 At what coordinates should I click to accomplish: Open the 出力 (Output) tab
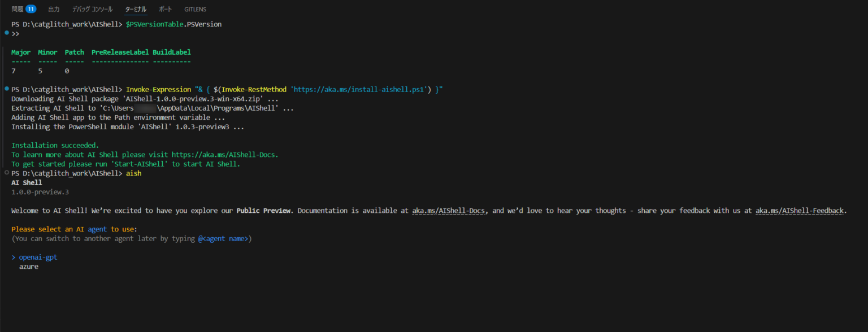(x=54, y=9)
